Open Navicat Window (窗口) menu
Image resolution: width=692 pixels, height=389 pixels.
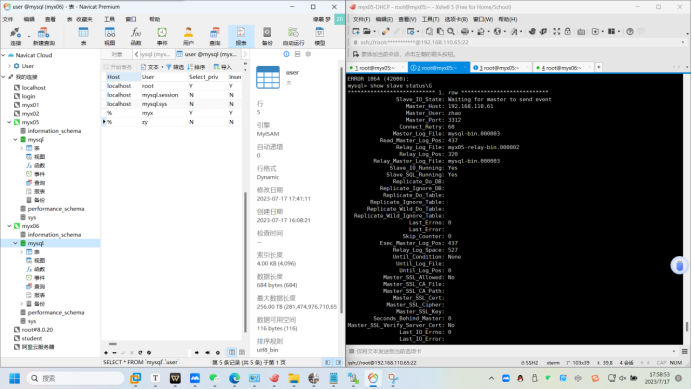(x=131, y=19)
